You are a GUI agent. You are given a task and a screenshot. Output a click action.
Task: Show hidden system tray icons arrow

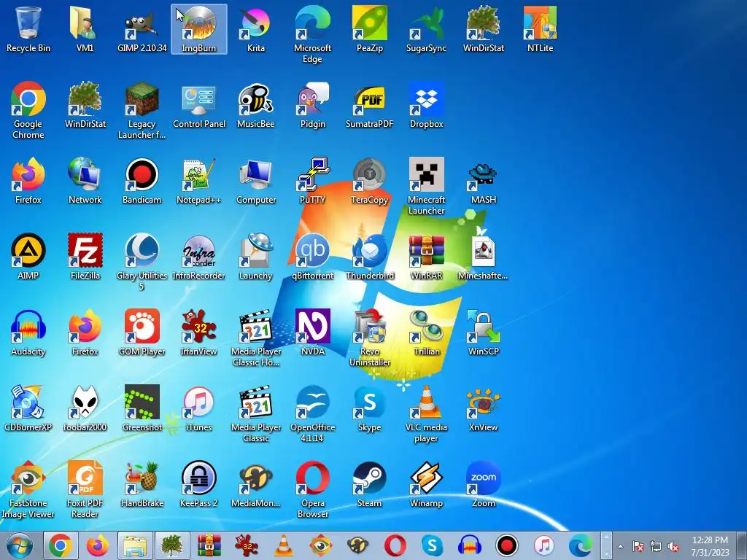[x=620, y=547]
